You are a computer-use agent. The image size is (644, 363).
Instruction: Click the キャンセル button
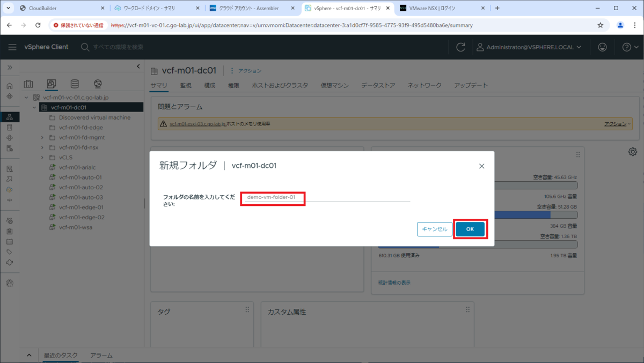[x=435, y=229]
